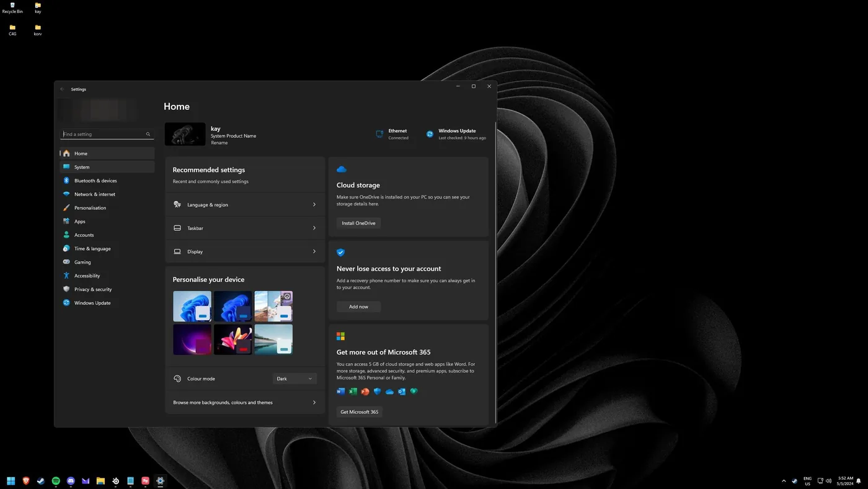Open Privacy & security in the sidebar

107,289
